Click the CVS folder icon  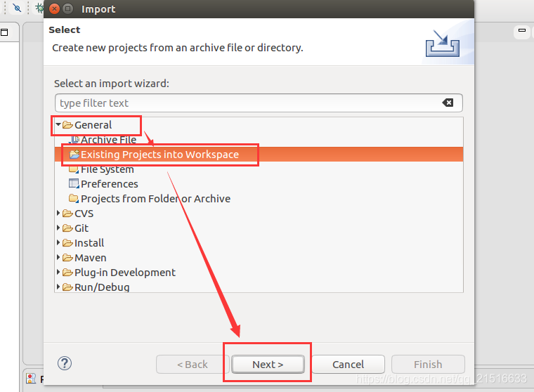point(67,214)
